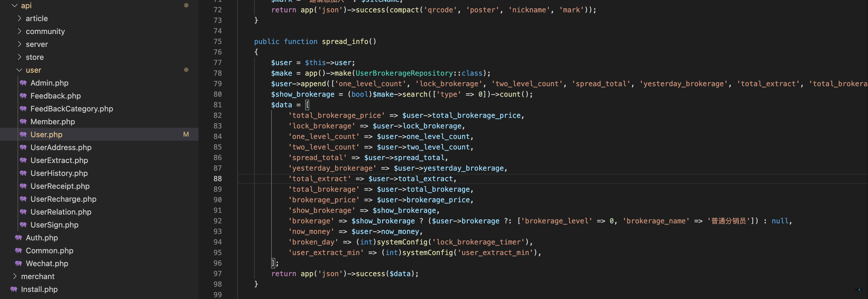The height and width of the screenshot is (299, 868).
Task: Expand the server folder chevron
Action: [x=19, y=44]
